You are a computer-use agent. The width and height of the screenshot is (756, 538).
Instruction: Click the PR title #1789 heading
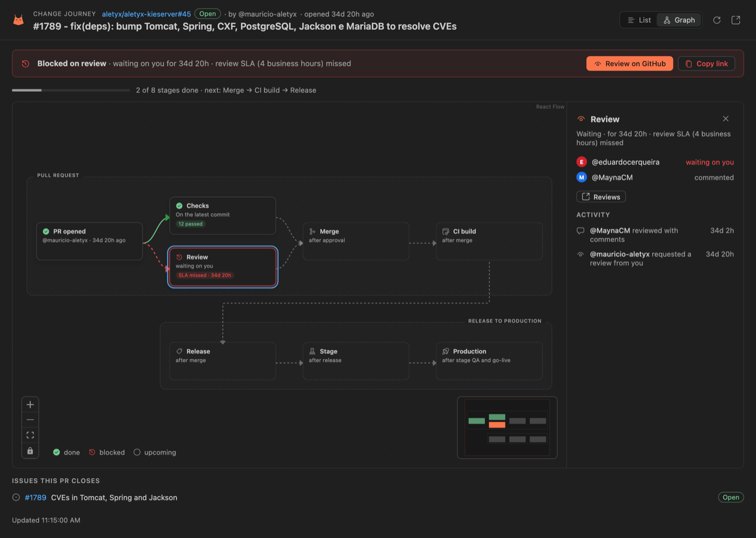245,26
